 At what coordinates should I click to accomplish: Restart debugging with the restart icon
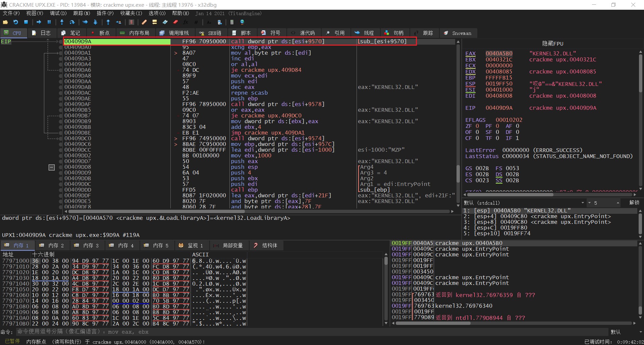point(16,22)
